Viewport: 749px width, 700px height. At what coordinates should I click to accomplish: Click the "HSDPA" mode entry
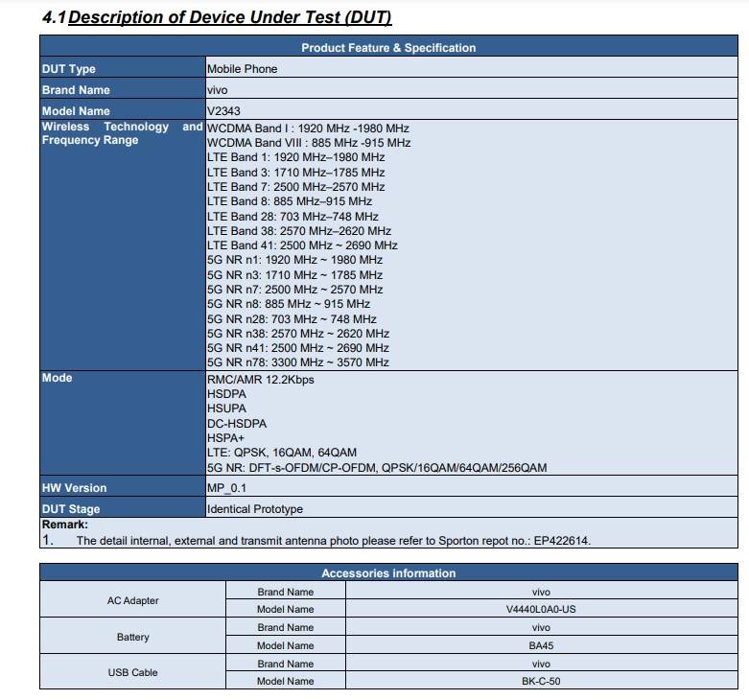coord(226,394)
